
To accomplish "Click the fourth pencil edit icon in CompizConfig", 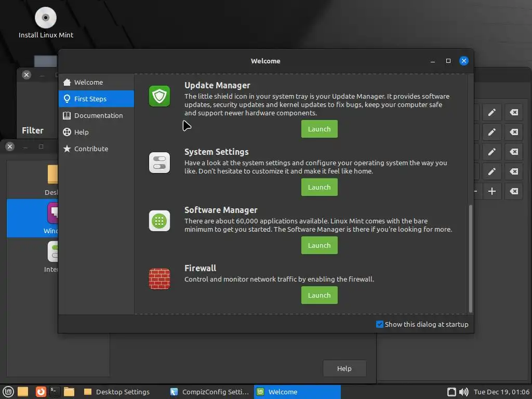I will tap(492, 171).
